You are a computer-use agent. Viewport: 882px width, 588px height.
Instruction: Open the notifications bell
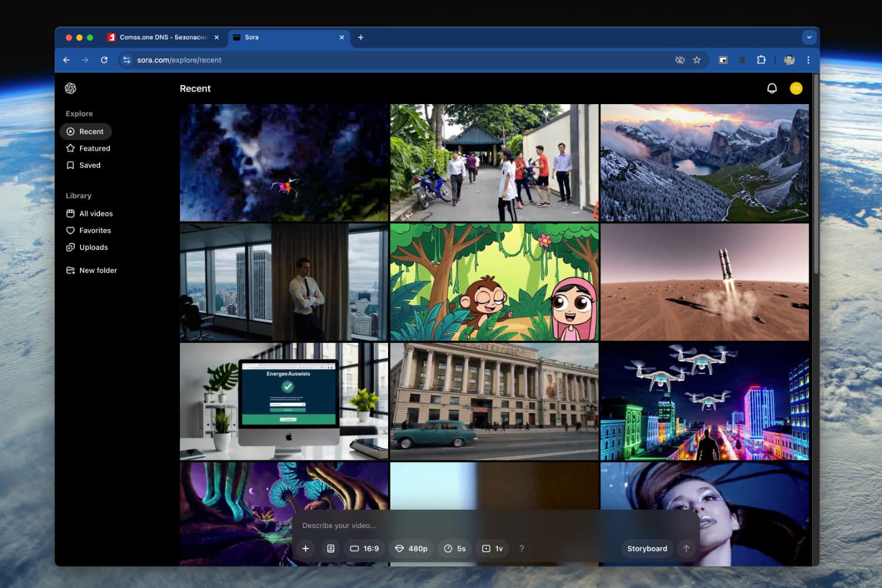(771, 88)
